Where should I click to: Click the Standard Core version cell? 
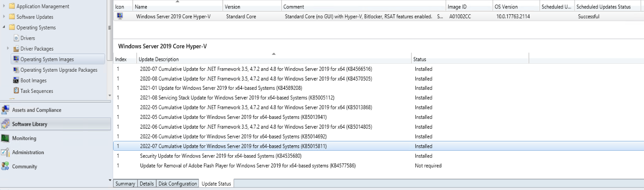click(x=241, y=17)
